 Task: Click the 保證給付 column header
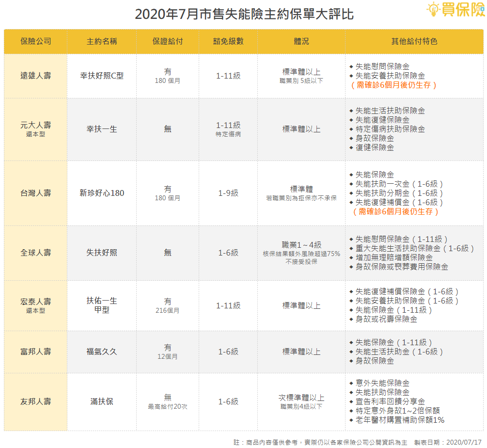tap(167, 41)
